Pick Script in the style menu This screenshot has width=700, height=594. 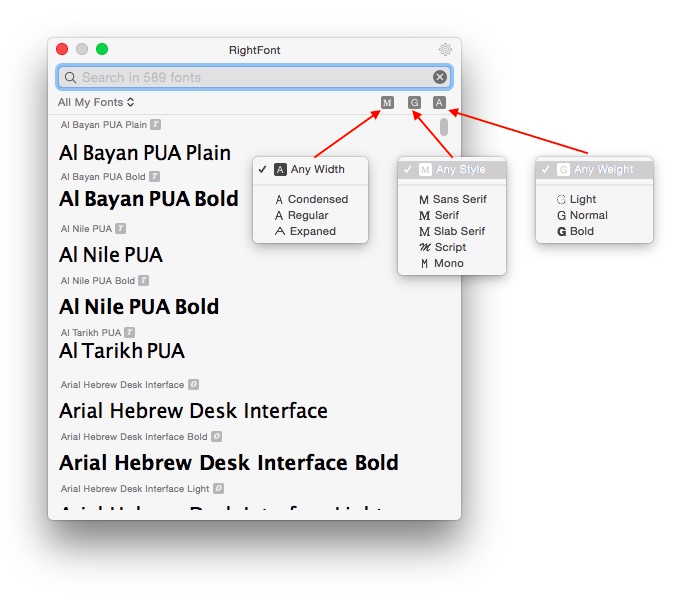[x=452, y=247]
